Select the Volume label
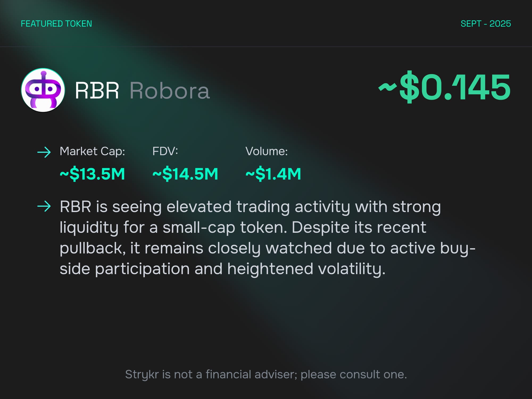Image resolution: width=532 pixels, height=399 pixels. point(266,151)
